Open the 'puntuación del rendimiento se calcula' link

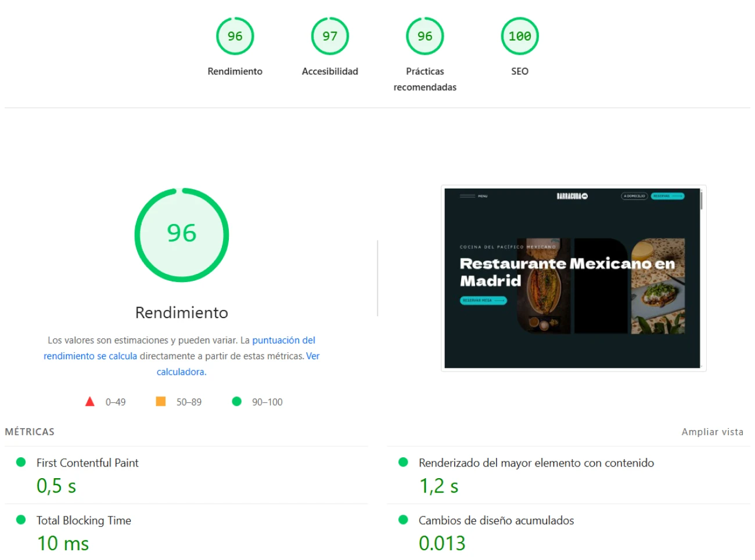[283, 341]
